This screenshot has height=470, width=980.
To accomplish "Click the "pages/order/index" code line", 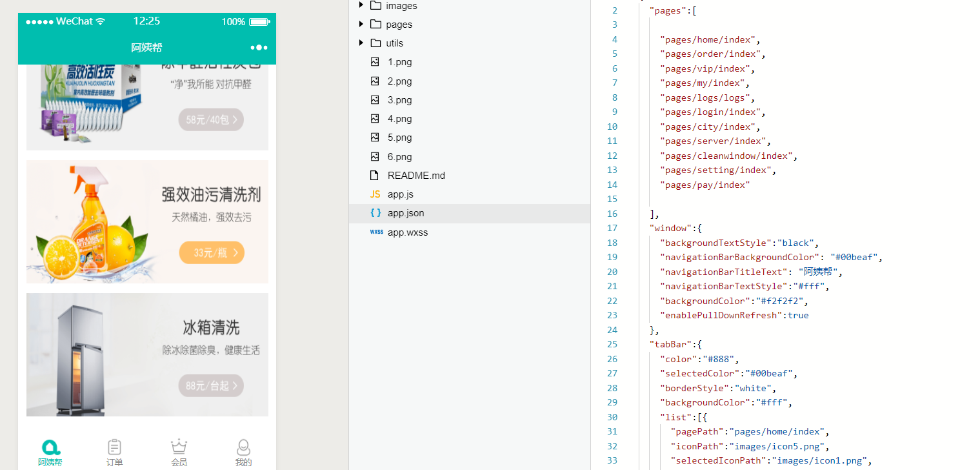I will tap(712, 54).
